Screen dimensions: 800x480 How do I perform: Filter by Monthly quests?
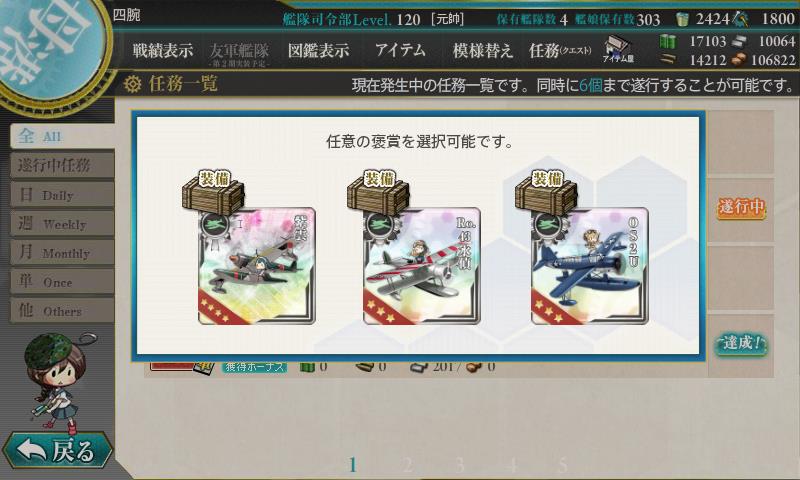point(62,252)
